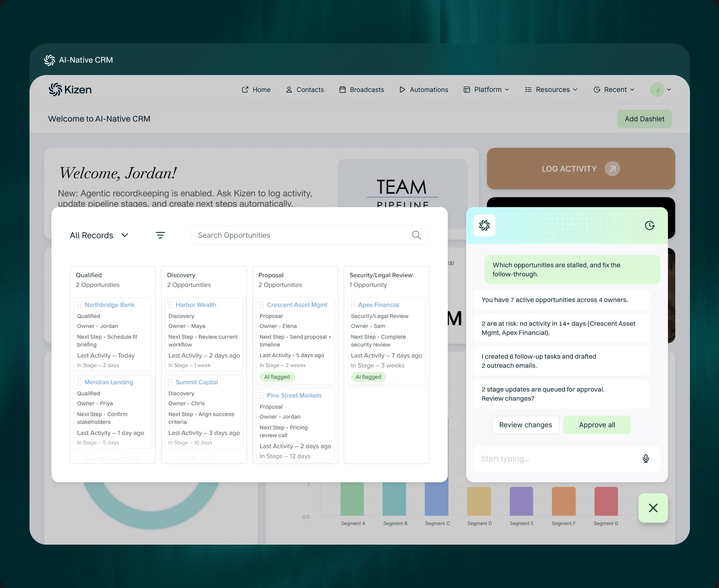Screen dimensions: 719x588
Task: Open chat history clock icon
Action: pyautogui.click(x=650, y=225)
